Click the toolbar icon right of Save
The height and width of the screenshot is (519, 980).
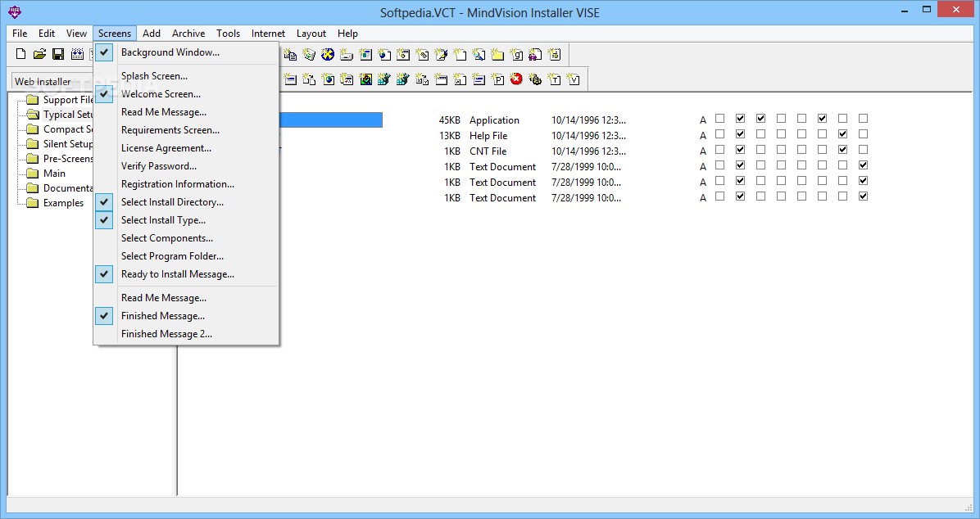pyautogui.click(x=77, y=54)
